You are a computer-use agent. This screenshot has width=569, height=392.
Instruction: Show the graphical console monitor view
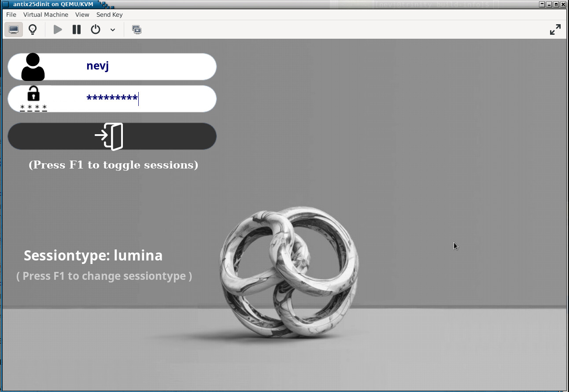[x=14, y=29]
